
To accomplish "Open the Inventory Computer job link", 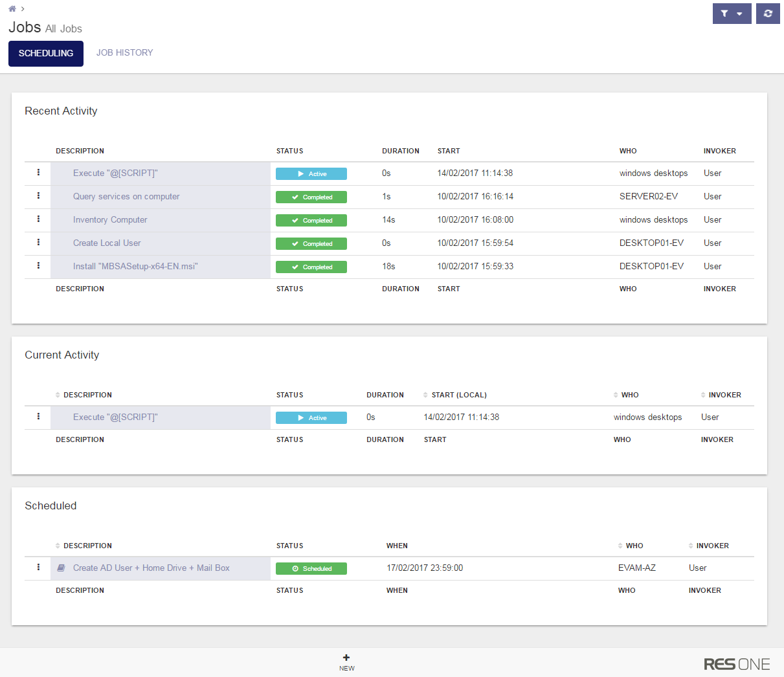I will tap(110, 220).
